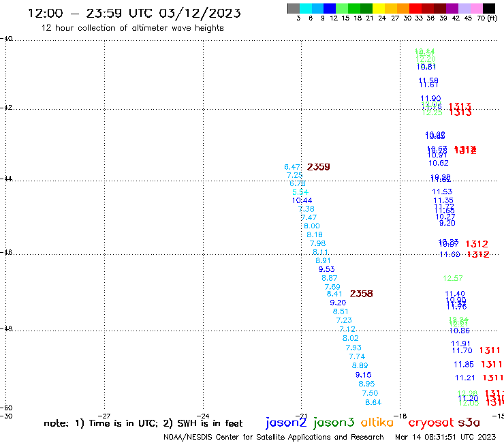The width and height of the screenshot is (504, 443).
Task: Click the green wave height value 12.57
Action: tap(453, 278)
